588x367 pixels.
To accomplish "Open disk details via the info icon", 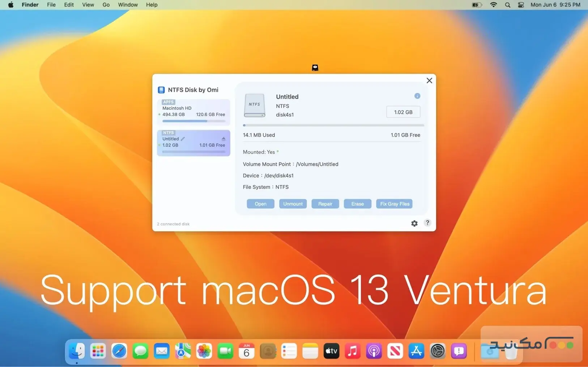I will tap(417, 96).
